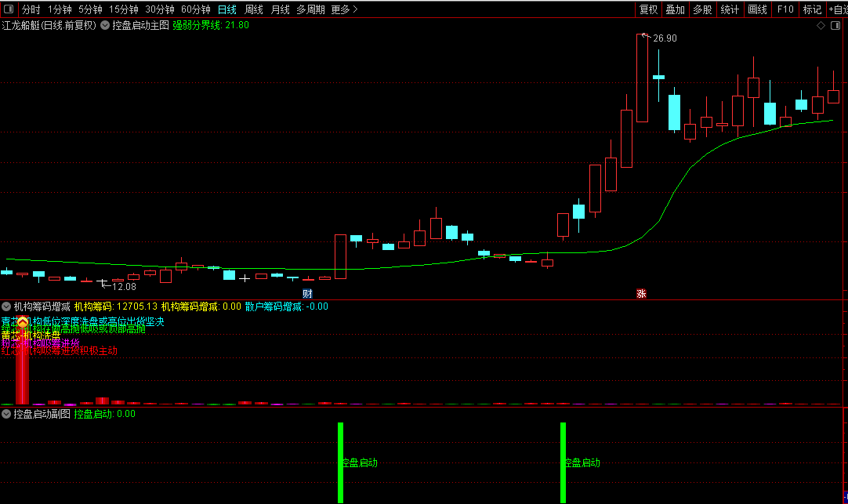Open F10 company info
848x504 pixels.
pos(785,9)
